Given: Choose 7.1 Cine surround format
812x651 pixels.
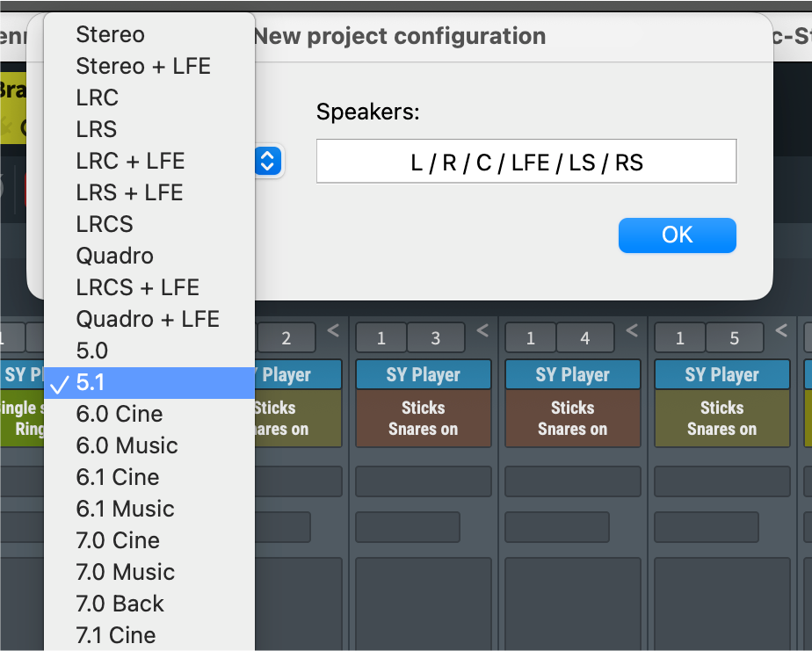Looking at the screenshot, I should pos(116,635).
